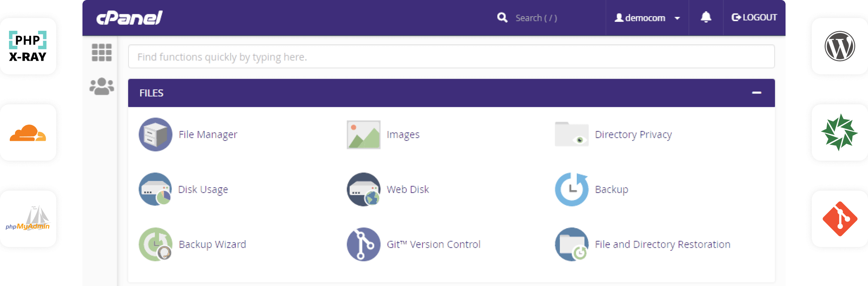868x286 pixels.
Task: Click the cPanel logo
Action: [129, 18]
